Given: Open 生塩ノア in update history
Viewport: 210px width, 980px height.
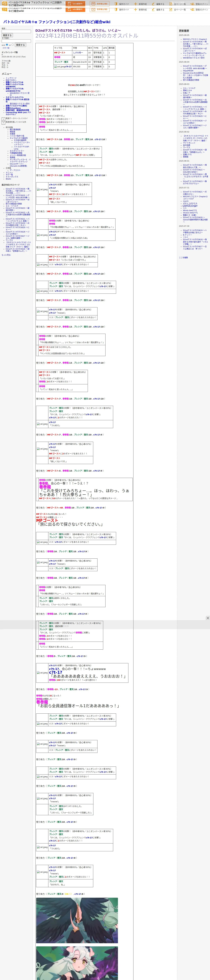Looking at the screenshot, I should [186, 93].
